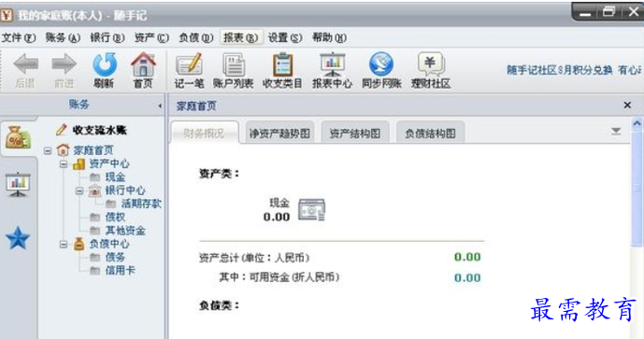
Task: Open the 负债(D) menu
Action: (196, 37)
